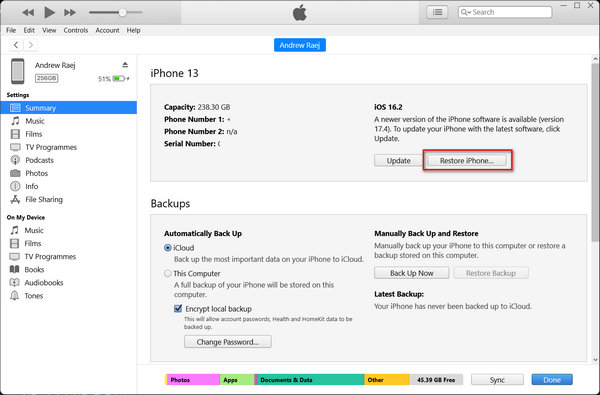The height and width of the screenshot is (395, 600).
Task: Select This Computer backup radio button
Action: click(168, 274)
